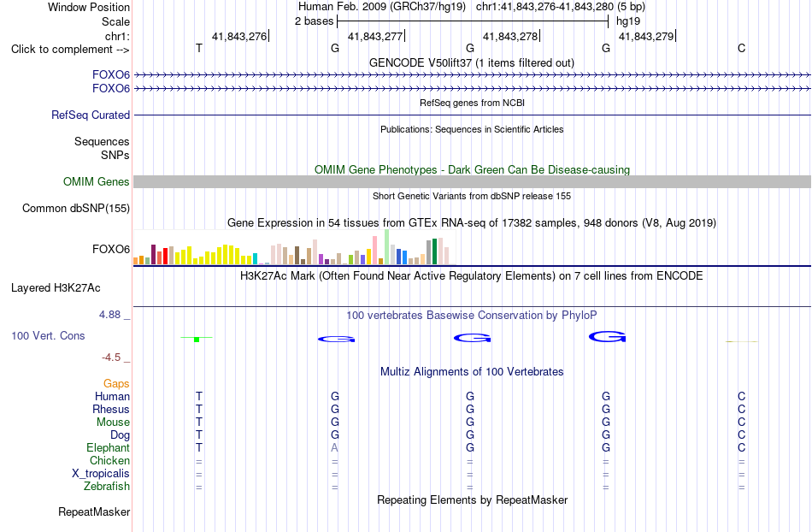Select the Rhesus species row label
Image resolution: width=812 pixels, height=532 pixels.
[x=111, y=409]
